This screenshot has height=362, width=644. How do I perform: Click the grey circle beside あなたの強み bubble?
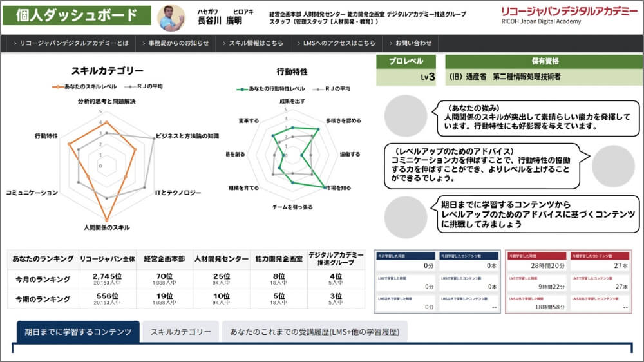coord(406,115)
